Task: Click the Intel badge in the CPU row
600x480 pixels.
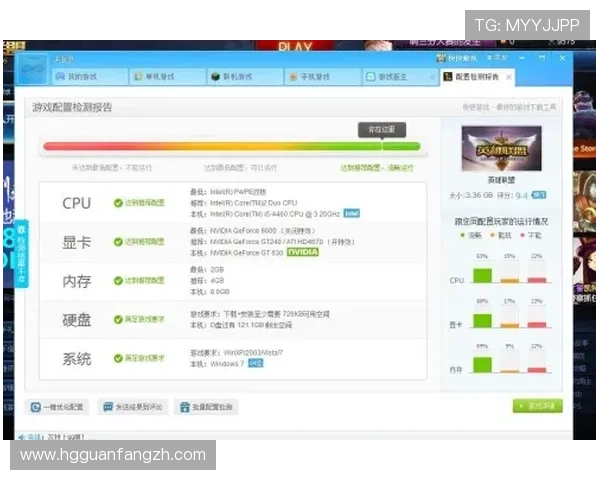Action: [352, 213]
